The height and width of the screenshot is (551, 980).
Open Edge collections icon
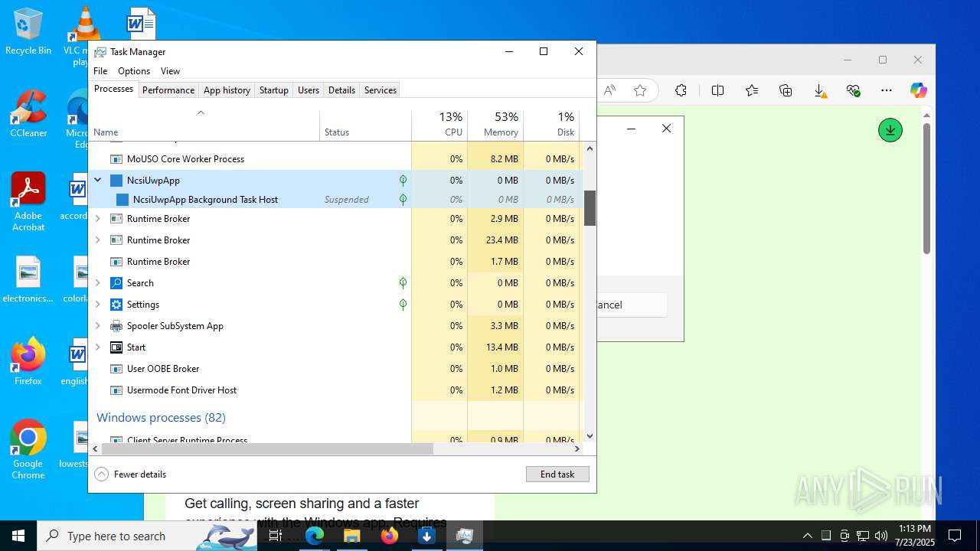pos(786,90)
